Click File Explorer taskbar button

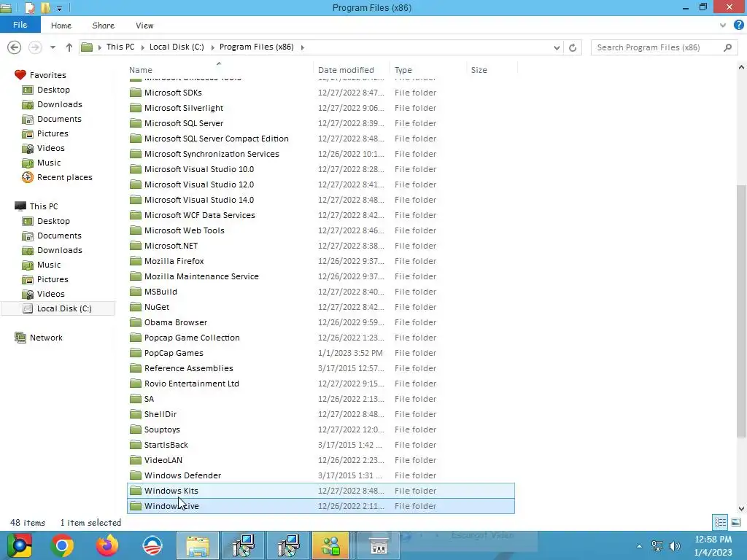point(198,545)
